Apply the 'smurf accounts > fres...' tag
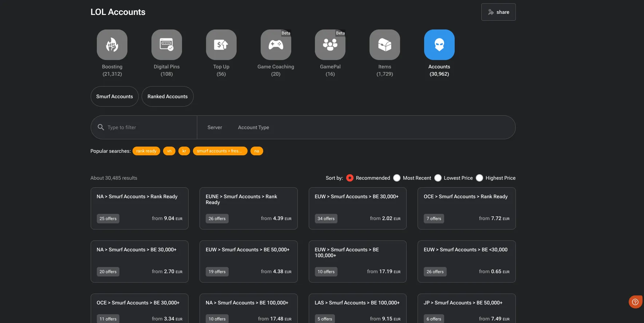This screenshot has height=323, width=644. click(x=220, y=151)
